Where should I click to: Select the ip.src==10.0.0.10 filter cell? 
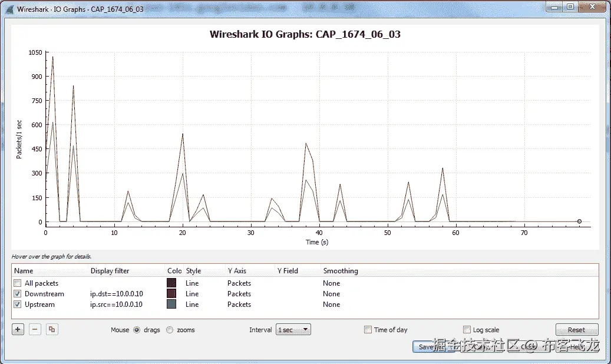click(x=116, y=305)
